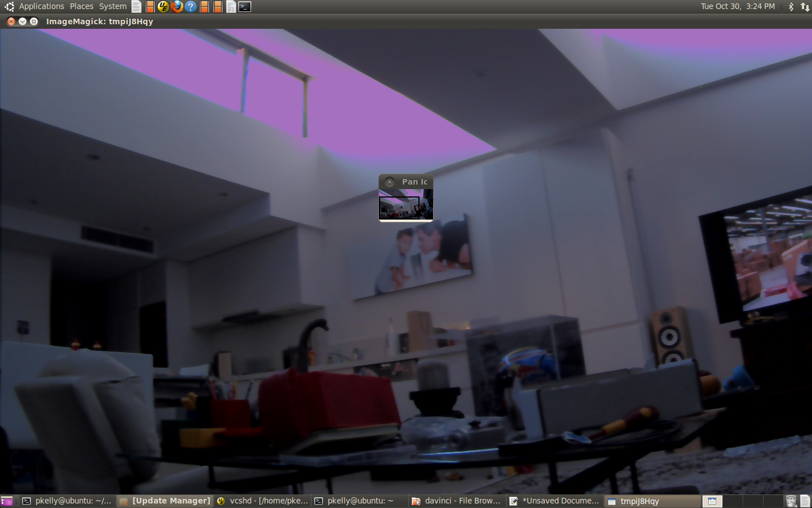Screen dimensions: 812x508
Task: Launch the colored-lines document icon beside Terminal
Action: pos(231,6)
